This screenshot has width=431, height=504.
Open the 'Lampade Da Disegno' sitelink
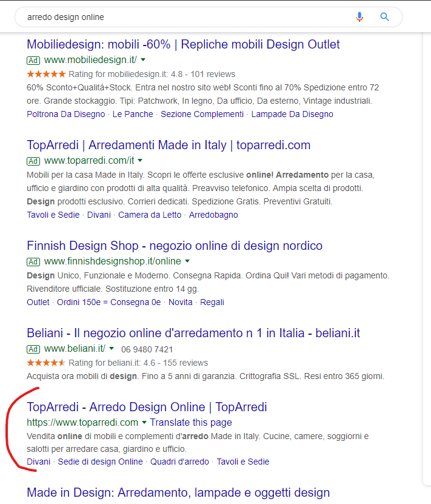tap(292, 114)
